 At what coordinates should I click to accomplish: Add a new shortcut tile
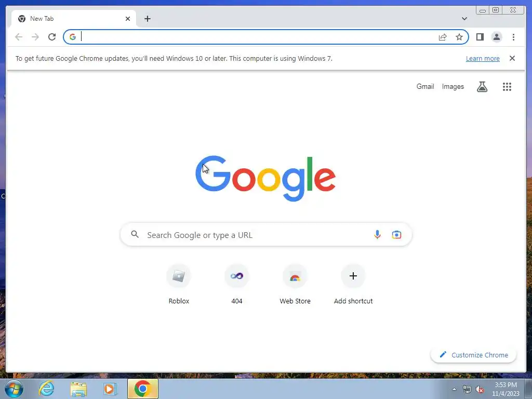(x=353, y=285)
